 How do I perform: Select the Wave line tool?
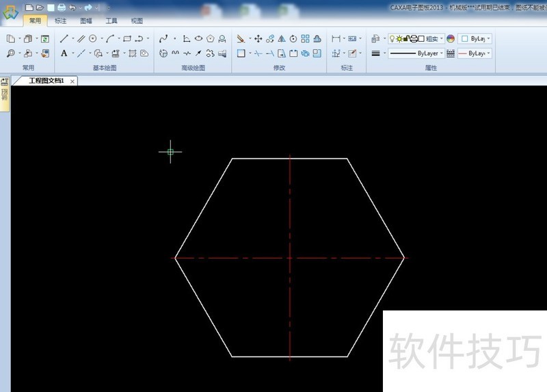(x=175, y=53)
